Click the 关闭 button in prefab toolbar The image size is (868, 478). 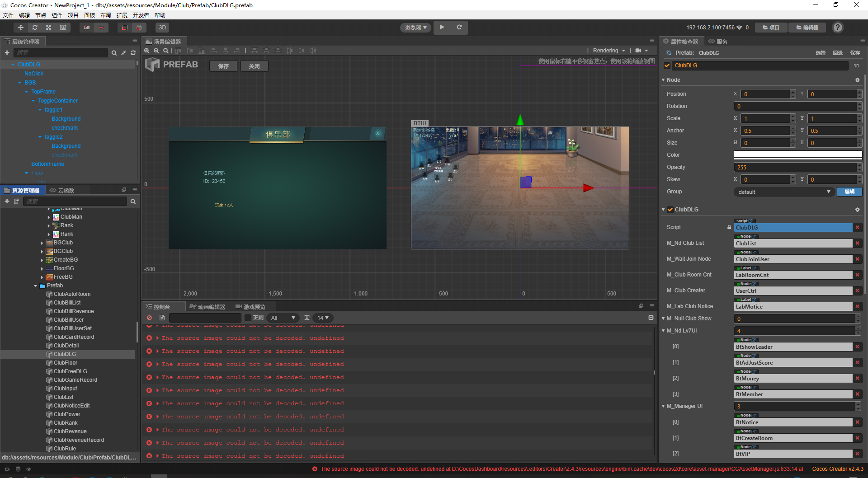pos(254,66)
